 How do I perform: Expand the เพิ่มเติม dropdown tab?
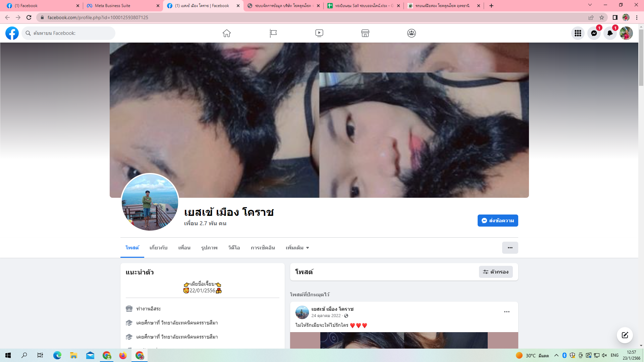(x=297, y=248)
